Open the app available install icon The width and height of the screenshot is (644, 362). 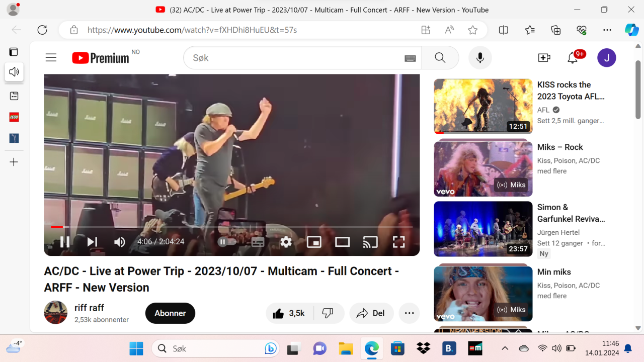click(x=426, y=30)
